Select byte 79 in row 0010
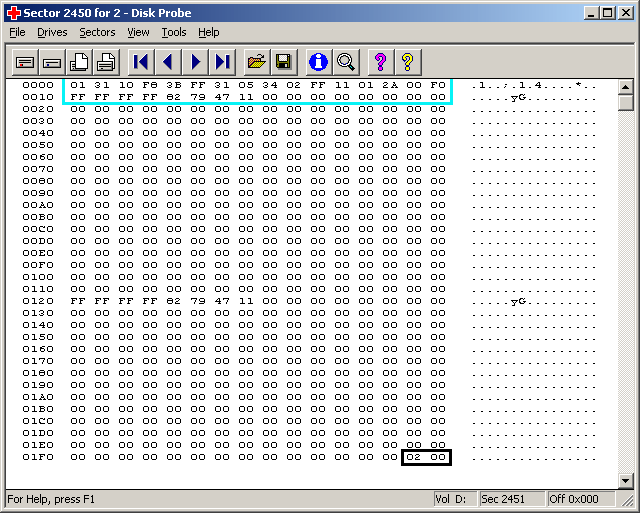The image size is (640, 513). (x=198, y=97)
